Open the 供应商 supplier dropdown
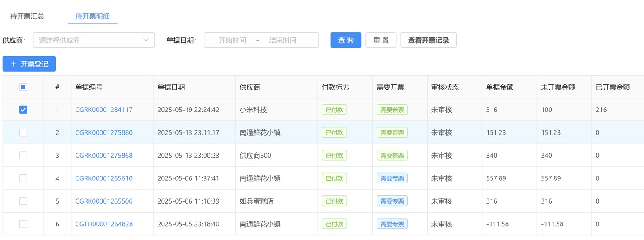The image size is (644, 240). coord(94,40)
